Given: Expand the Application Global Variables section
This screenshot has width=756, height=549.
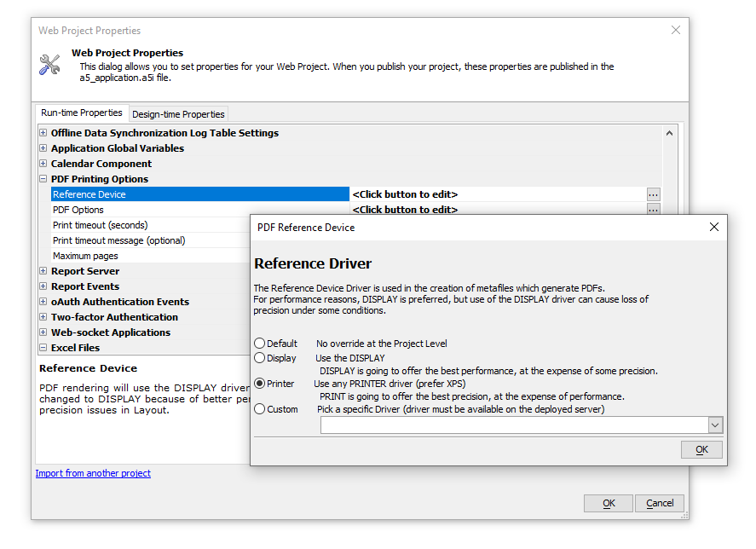Looking at the screenshot, I should [43, 148].
